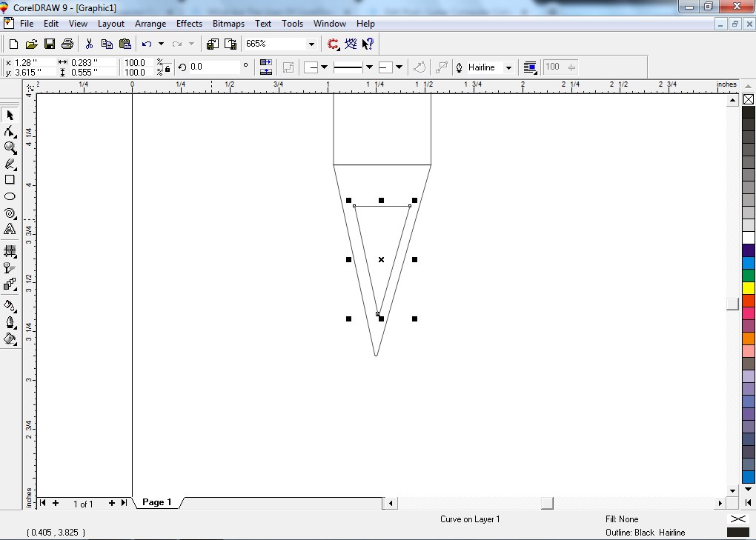
Task: Click the Print icon in toolbar
Action: [67, 44]
